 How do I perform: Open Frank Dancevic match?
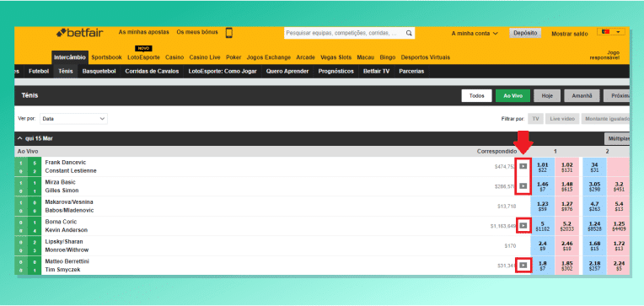(65, 163)
